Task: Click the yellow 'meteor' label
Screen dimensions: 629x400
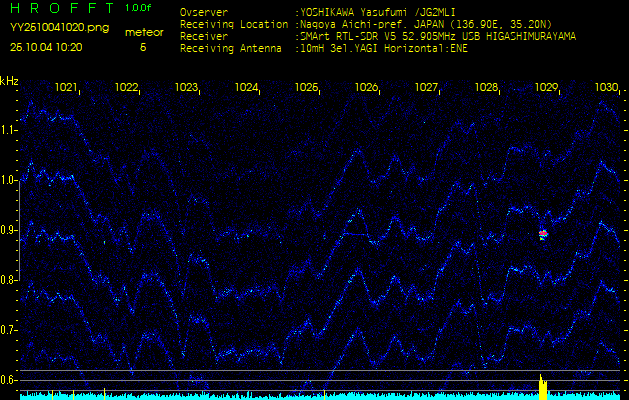Action: point(144,32)
